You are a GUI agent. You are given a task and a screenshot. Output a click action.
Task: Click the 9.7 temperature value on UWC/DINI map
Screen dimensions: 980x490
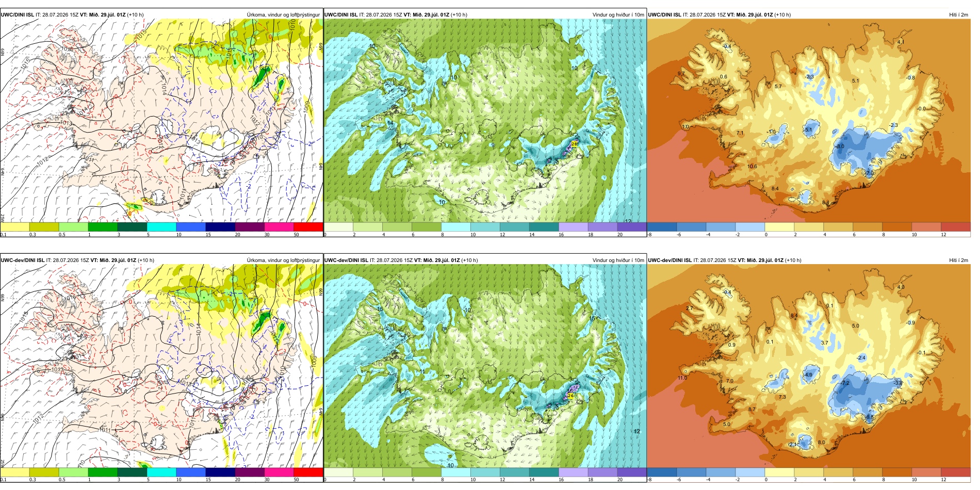681,74
